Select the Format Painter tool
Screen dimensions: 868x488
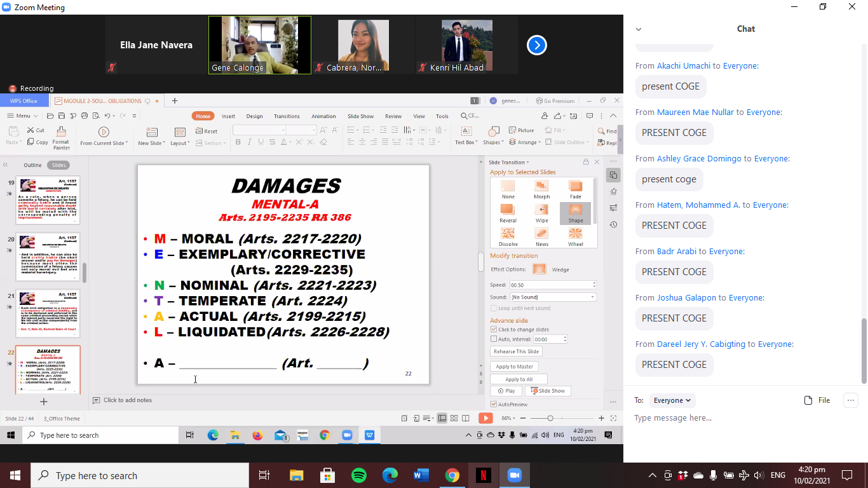(x=61, y=135)
